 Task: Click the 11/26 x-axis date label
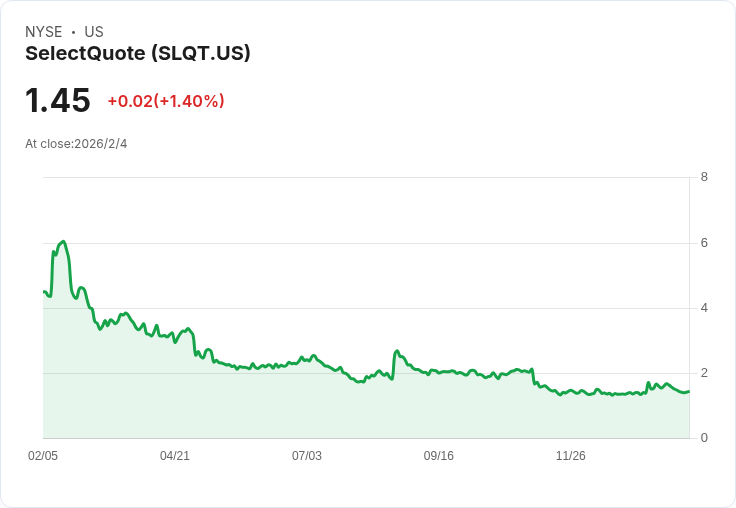click(x=571, y=456)
